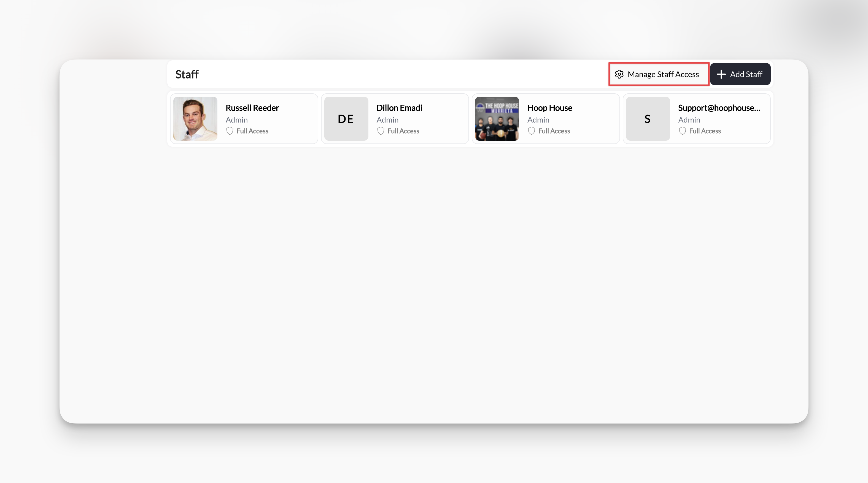Select the Dillon Emadi staff card
This screenshot has height=483, width=868.
tap(395, 119)
